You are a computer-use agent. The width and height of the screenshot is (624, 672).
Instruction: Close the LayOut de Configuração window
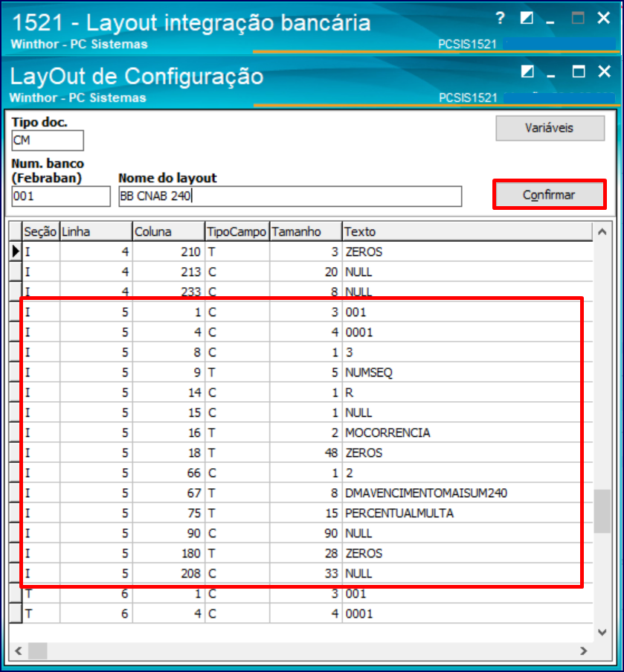[605, 71]
